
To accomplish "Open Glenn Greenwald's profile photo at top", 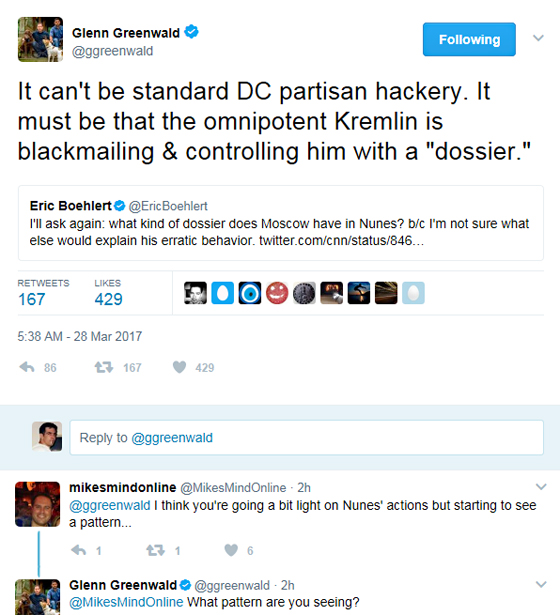I will (40, 39).
